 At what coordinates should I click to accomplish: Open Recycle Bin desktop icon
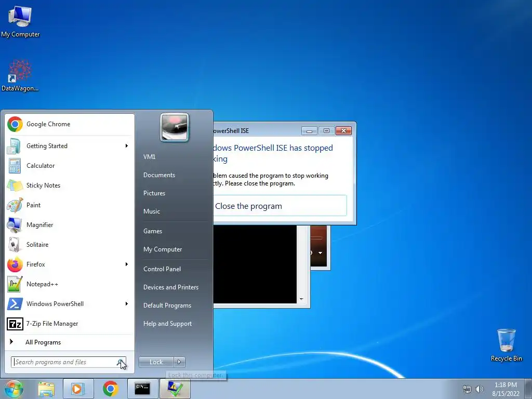point(506,345)
